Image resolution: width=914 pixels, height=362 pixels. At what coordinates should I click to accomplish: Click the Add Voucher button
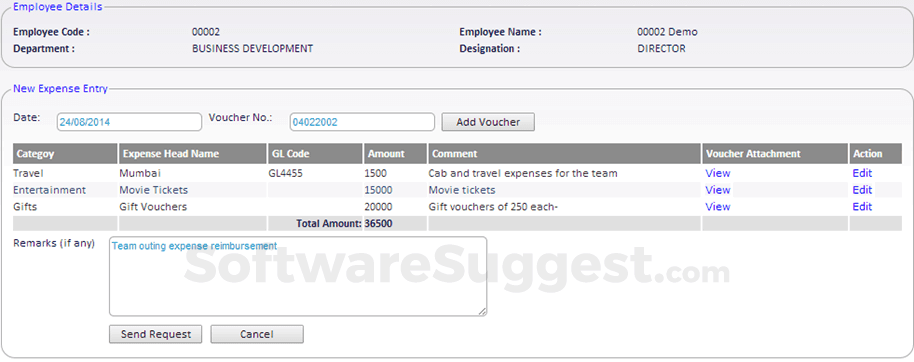[488, 122]
